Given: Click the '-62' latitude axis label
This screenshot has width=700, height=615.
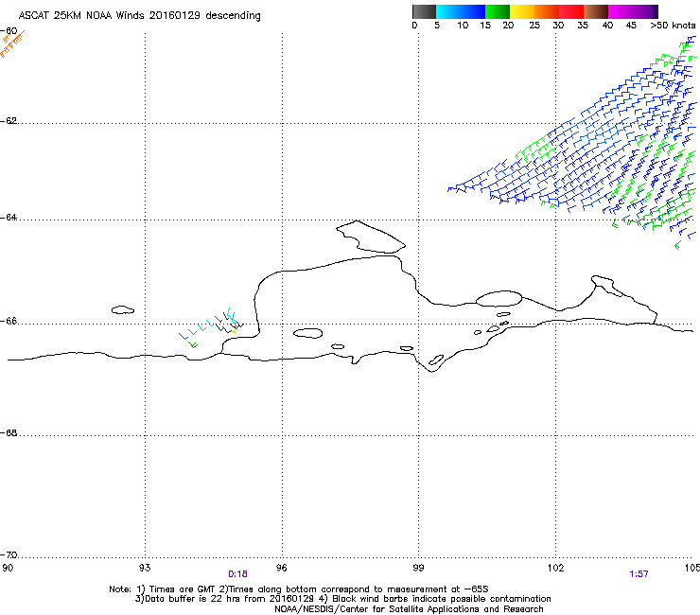Looking at the screenshot, I should click(x=9, y=121).
